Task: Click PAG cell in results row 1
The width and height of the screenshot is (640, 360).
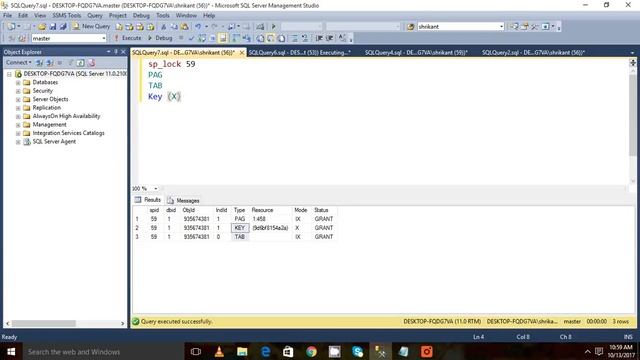Action: pos(240,219)
